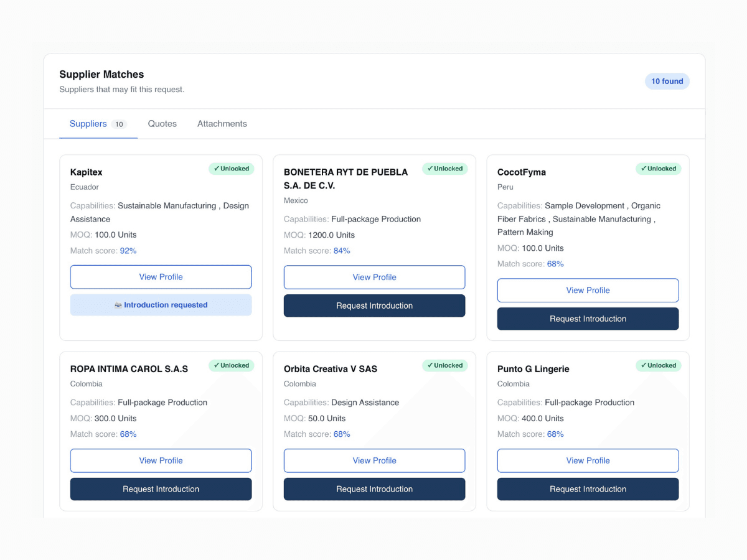
Task: Click the suppliers count badge in tab
Action: point(119,124)
